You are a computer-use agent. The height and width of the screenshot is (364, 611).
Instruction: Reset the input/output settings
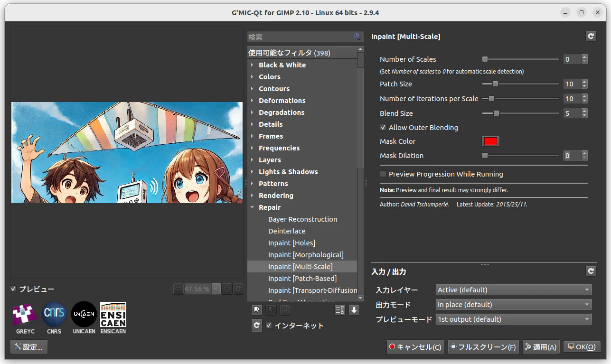(x=591, y=271)
